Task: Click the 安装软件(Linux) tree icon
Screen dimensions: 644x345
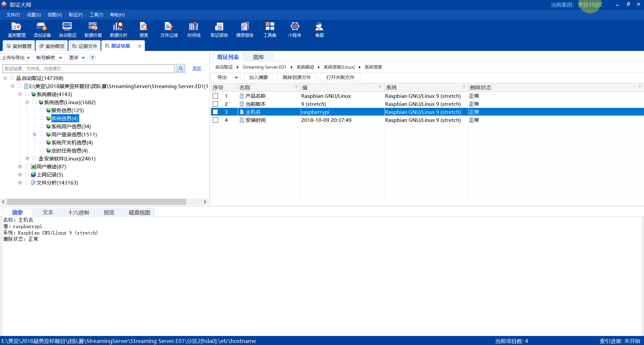Action: tap(41, 158)
